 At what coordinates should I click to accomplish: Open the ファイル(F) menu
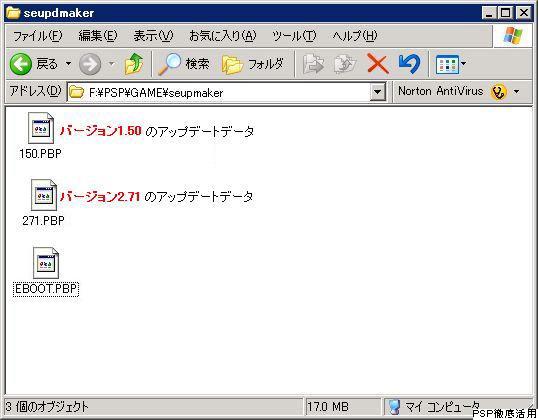tap(37, 36)
